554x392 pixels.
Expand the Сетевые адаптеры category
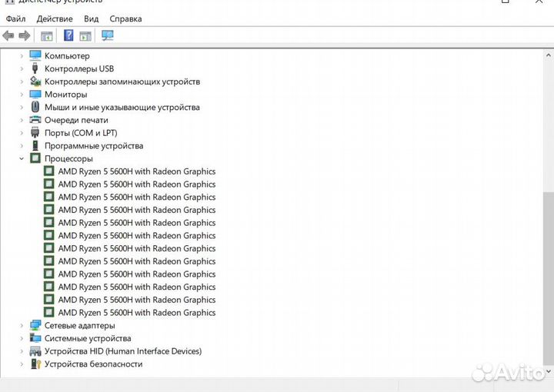(x=22, y=325)
